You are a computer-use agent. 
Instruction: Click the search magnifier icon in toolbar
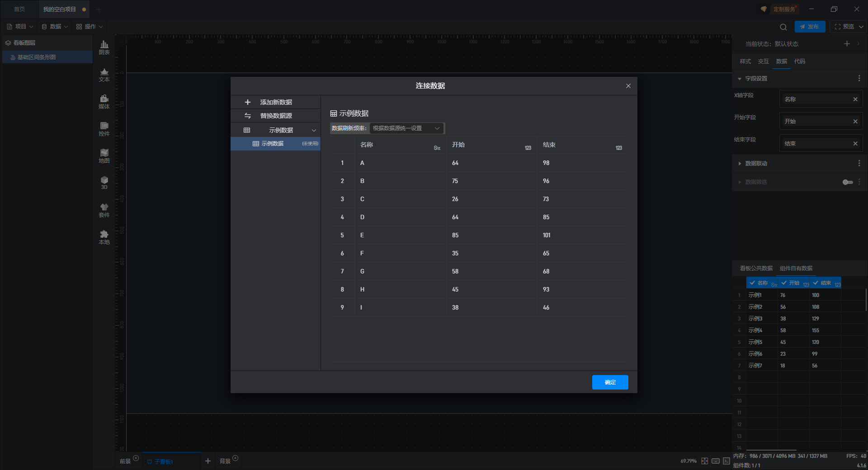point(783,27)
